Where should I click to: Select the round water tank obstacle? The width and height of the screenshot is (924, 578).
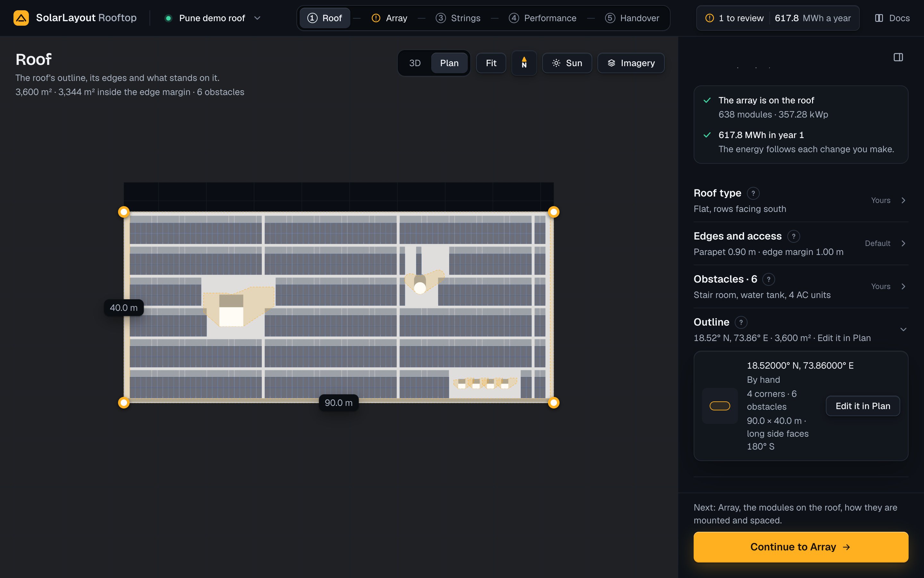click(420, 288)
